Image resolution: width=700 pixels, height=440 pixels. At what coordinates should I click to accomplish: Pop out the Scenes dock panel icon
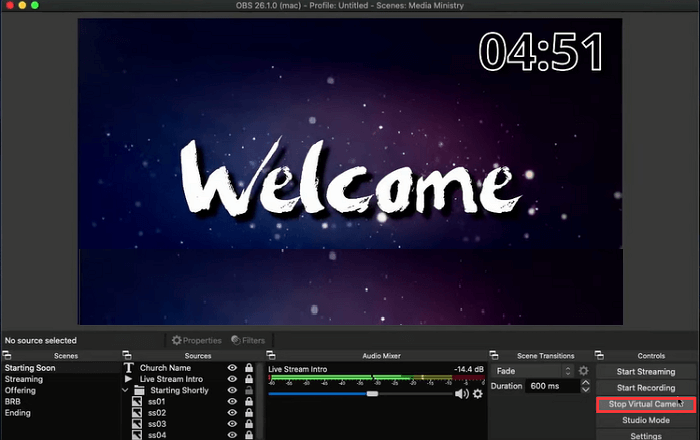click(6, 356)
